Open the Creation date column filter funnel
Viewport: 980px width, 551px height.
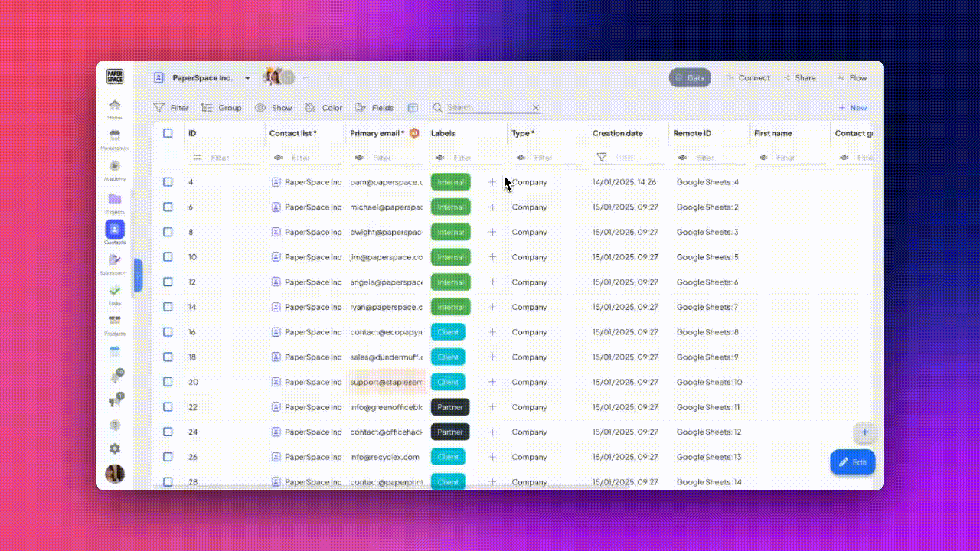point(602,158)
